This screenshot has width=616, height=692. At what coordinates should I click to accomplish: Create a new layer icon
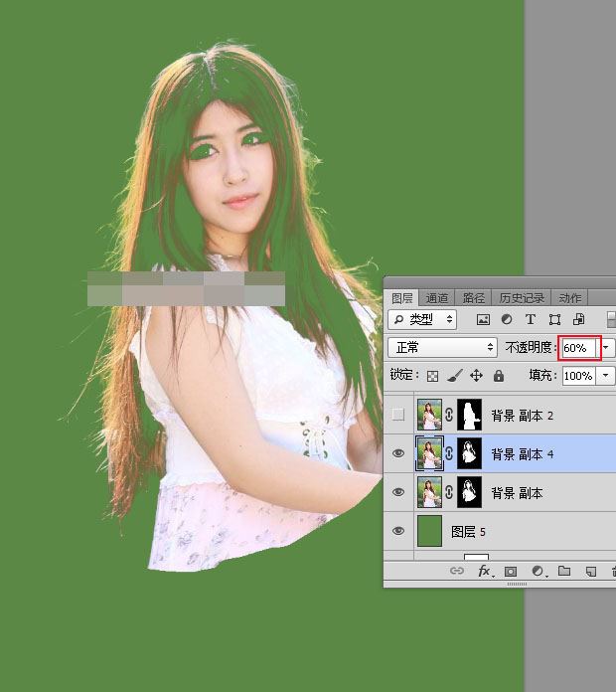591,572
